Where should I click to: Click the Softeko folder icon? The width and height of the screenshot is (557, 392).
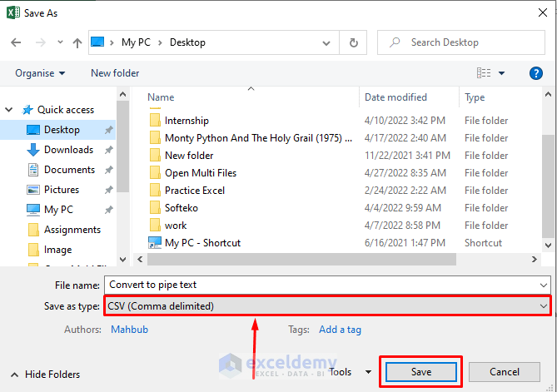155,208
